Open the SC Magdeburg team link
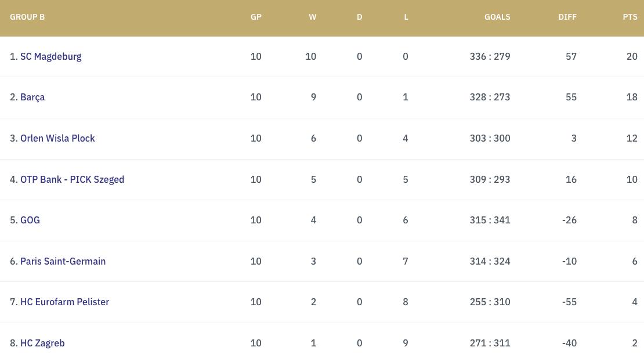Image resolution: width=644 pixels, height=358 pixels. 50,56
